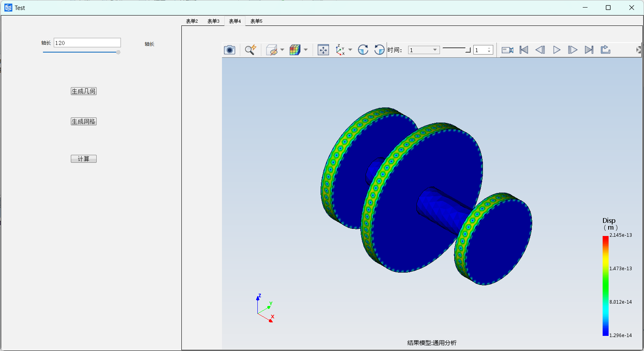The width and height of the screenshot is (644, 351).
Task: Open the 表单5 tab
Action: [x=256, y=21]
